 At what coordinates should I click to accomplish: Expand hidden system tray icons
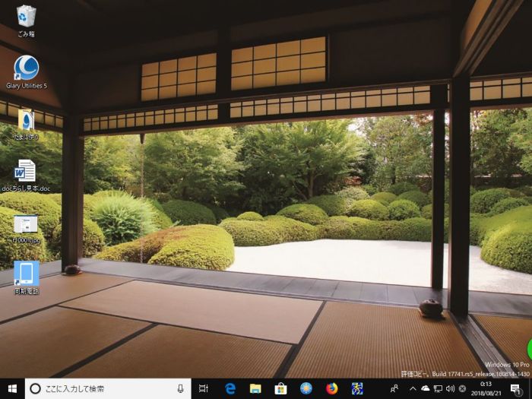[412, 388]
